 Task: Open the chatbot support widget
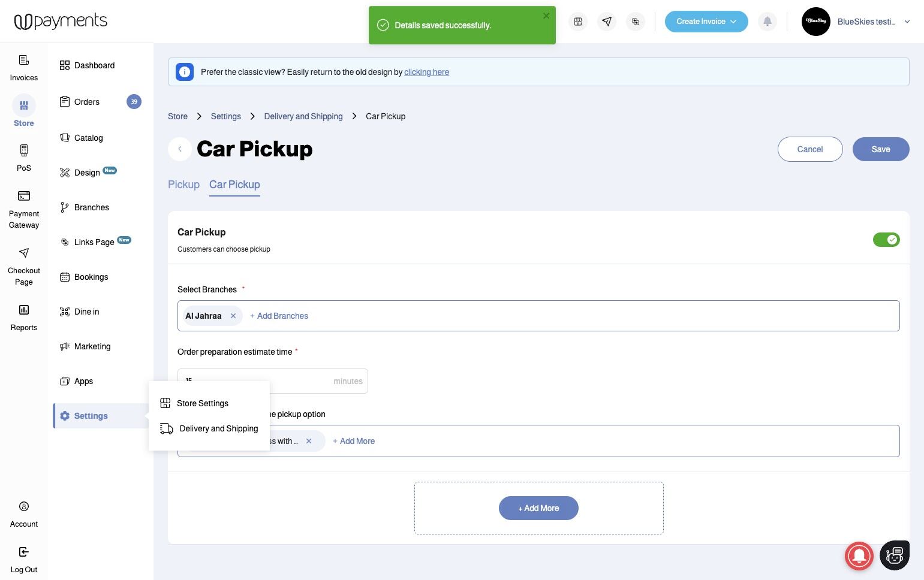[894, 555]
